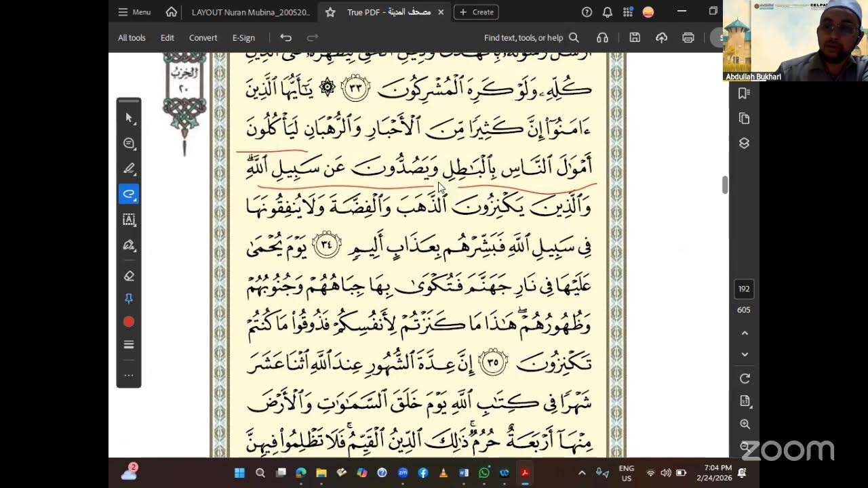
Task: Launch Microsoft Edge from taskbar
Action: (300, 473)
